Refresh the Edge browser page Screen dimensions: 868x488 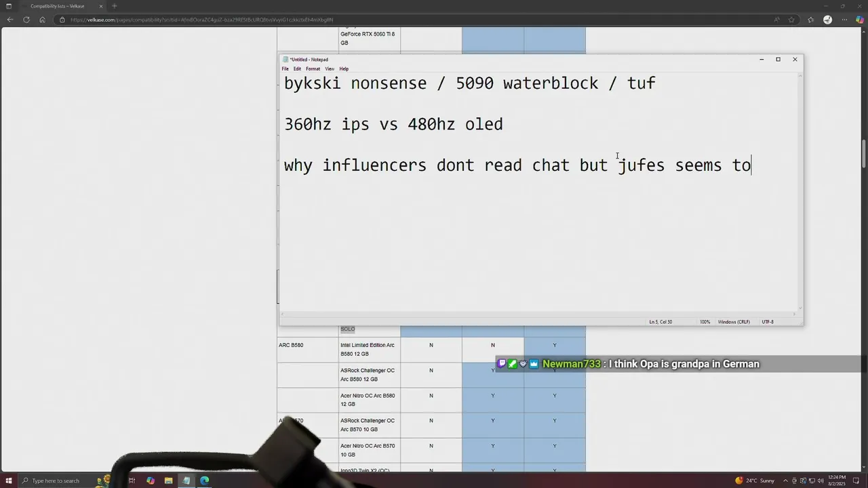[26, 20]
